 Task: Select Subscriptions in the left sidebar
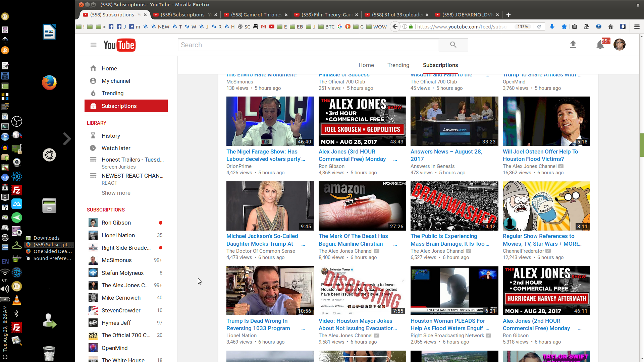pyautogui.click(x=126, y=106)
